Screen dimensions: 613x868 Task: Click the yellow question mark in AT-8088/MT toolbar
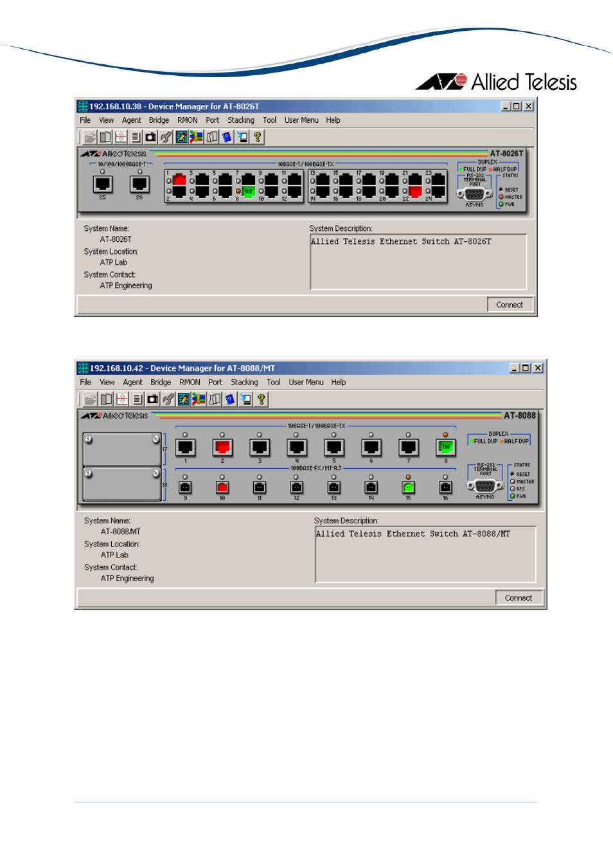coord(261,399)
